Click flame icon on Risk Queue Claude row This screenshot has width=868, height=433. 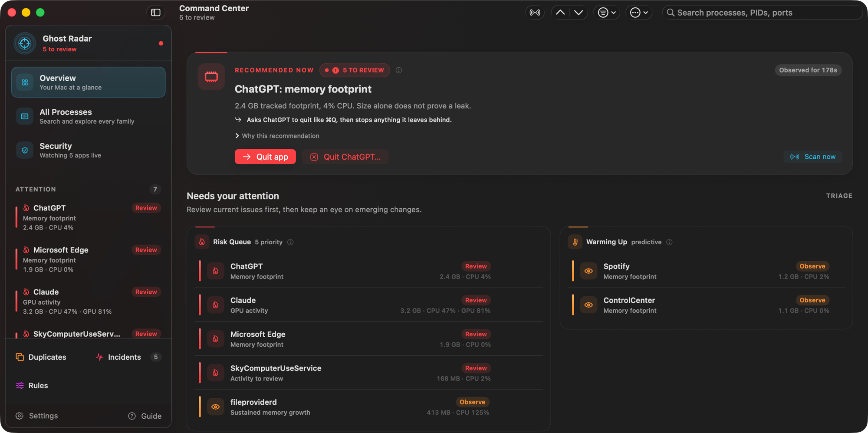(x=215, y=305)
